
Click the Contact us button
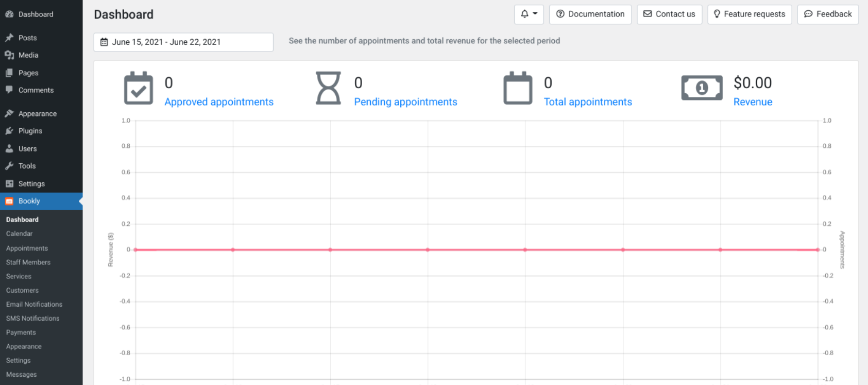pos(669,14)
